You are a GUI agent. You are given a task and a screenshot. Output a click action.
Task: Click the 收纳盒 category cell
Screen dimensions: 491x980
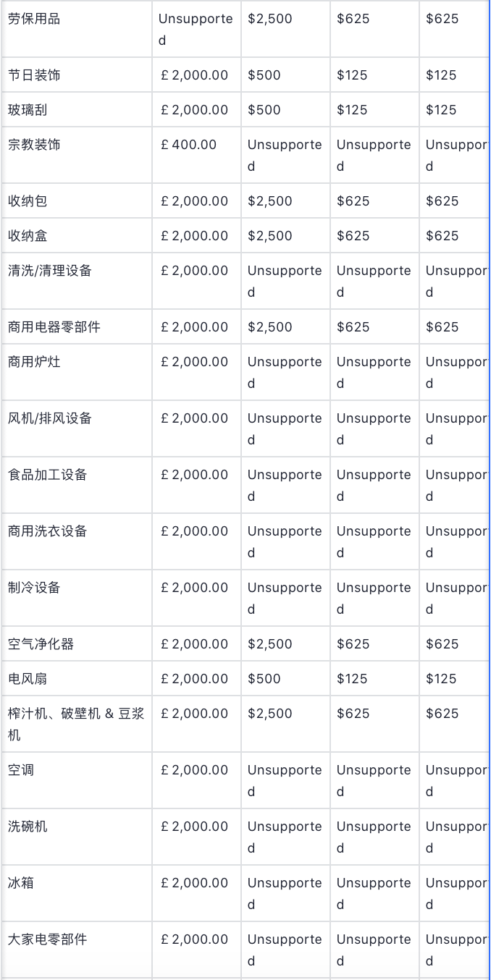28,236
